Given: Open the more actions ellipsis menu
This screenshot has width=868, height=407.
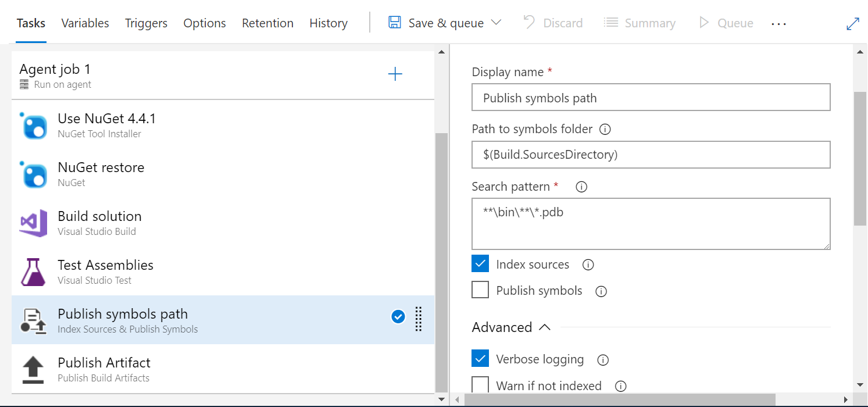Looking at the screenshot, I should [778, 24].
